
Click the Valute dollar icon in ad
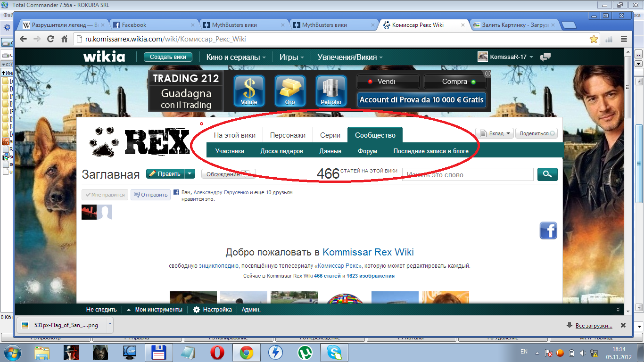point(249,91)
